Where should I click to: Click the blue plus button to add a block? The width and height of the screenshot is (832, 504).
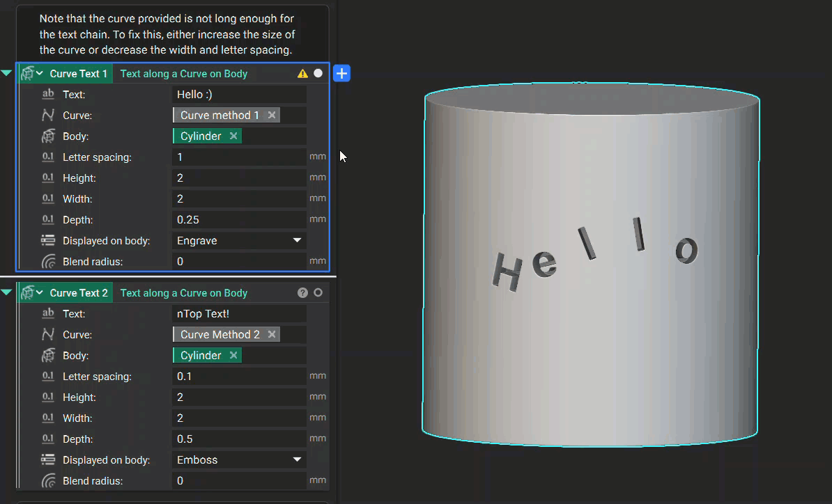pyautogui.click(x=341, y=72)
